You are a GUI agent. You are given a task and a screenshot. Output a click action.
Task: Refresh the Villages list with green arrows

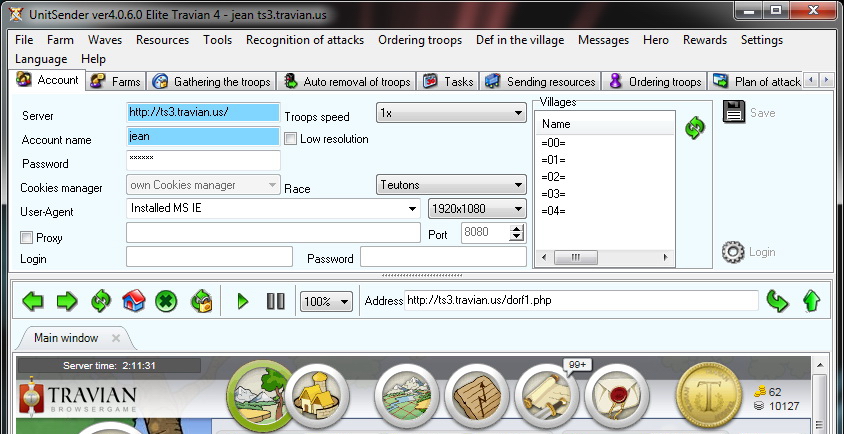point(695,128)
